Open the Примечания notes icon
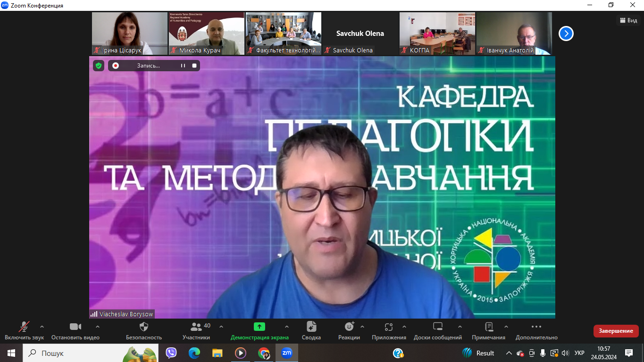Screen dimensions: 644x362 (489, 327)
